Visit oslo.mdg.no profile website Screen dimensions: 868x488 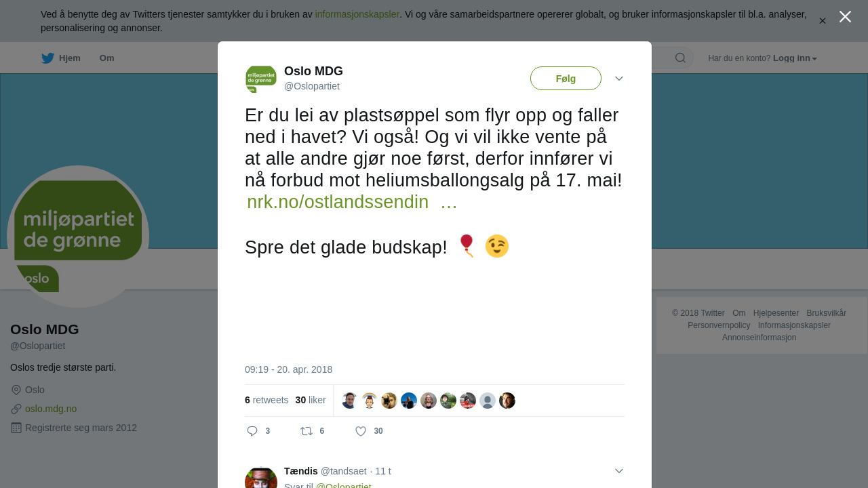(x=51, y=409)
